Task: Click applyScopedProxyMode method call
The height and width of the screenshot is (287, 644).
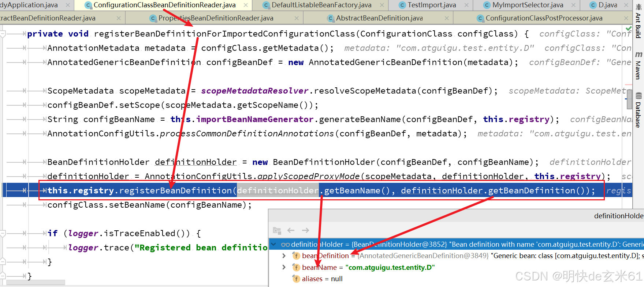Action: click(309, 176)
